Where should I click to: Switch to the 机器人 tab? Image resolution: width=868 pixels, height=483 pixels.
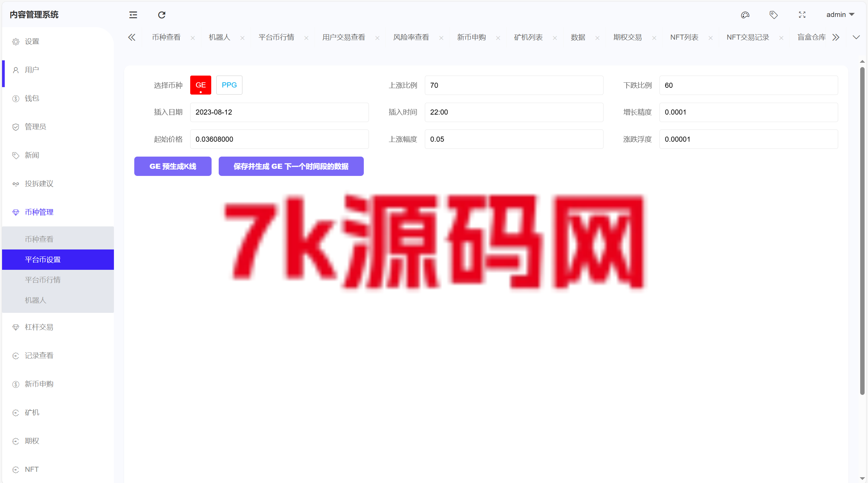pyautogui.click(x=219, y=37)
